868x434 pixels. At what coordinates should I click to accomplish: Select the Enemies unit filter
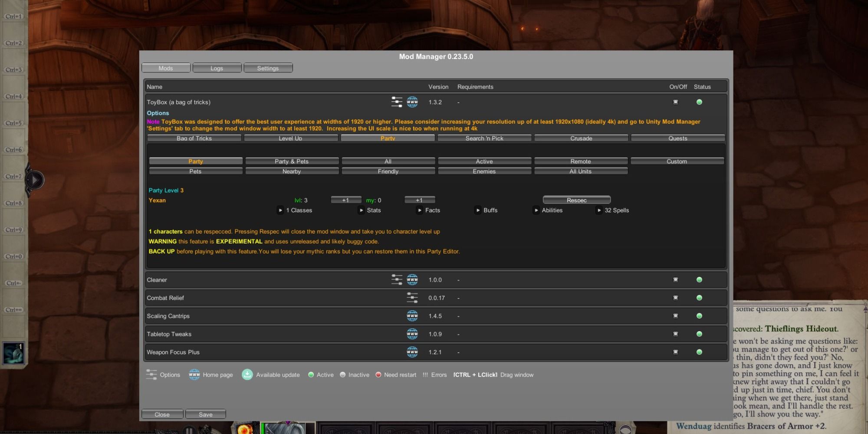pos(484,171)
